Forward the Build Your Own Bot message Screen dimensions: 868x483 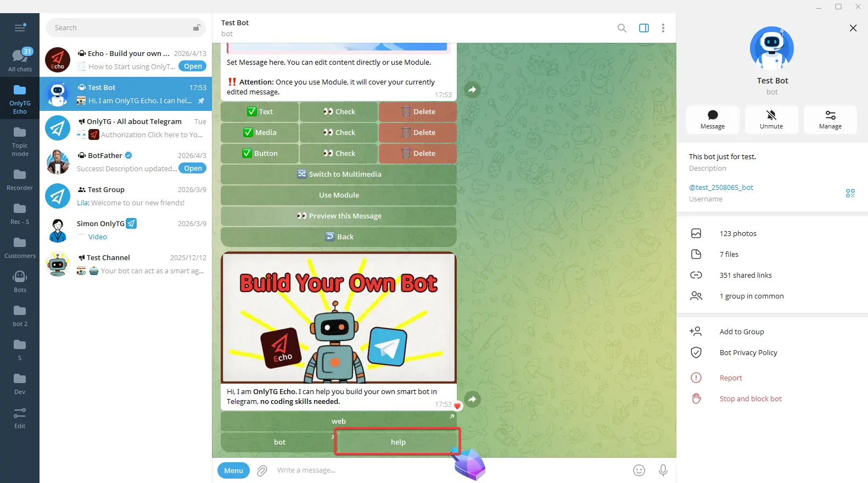(472, 399)
